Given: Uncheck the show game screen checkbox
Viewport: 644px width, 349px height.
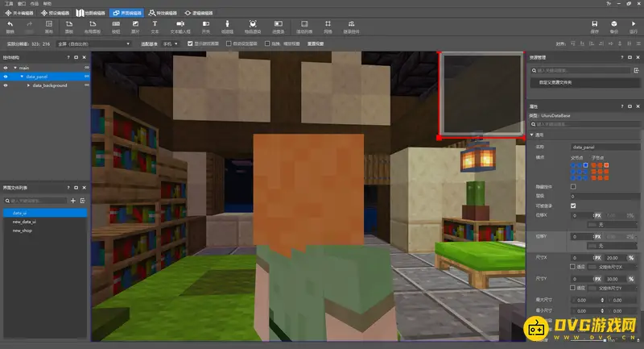Looking at the screenshot, I should click(x=190, y=44).
